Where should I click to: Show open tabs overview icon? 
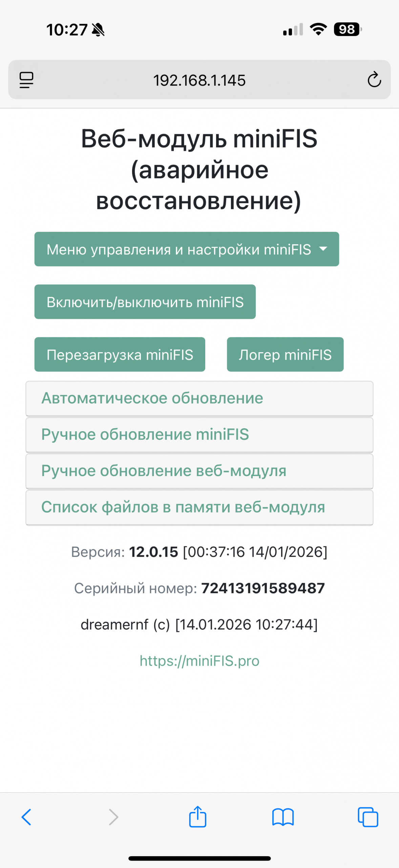(368, 817)
